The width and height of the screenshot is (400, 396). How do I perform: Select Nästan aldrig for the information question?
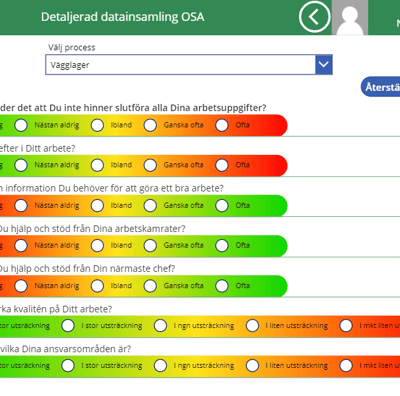point(21,205)
